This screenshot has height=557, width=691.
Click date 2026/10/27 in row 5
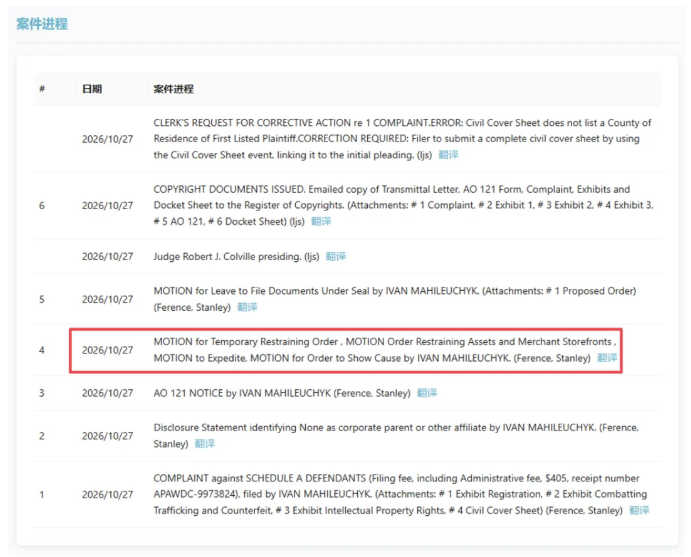[x=108, y=300]
